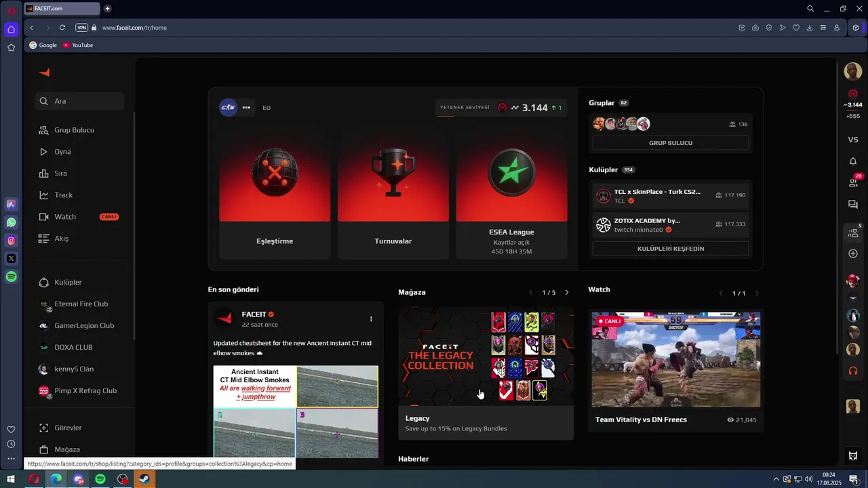Open TCL x SkinPlace club entry
This screenshot has width=868, height=488.
(671, 196)
